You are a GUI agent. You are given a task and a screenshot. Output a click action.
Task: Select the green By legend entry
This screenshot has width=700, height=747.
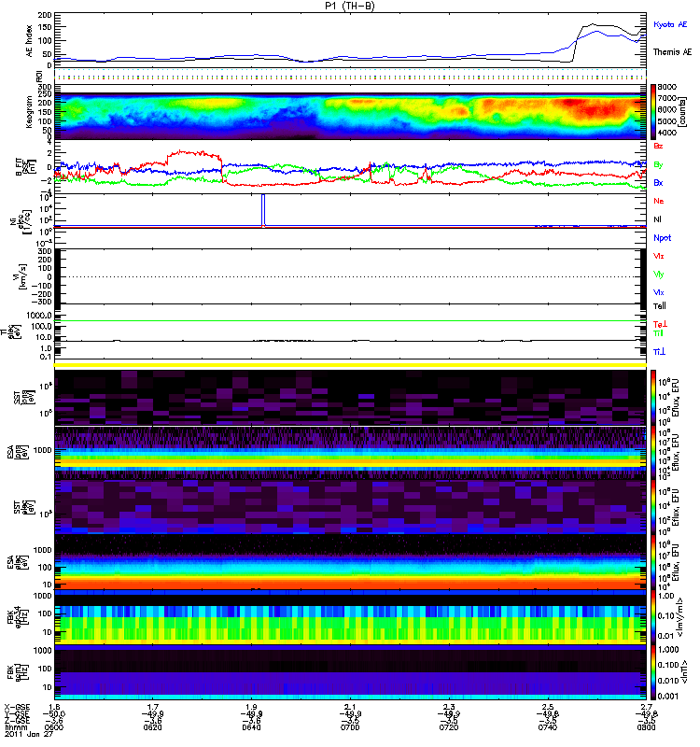(659, 164)
